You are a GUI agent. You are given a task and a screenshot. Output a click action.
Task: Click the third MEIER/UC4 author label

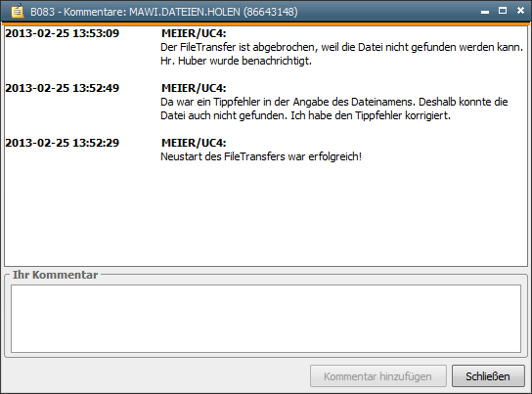(194, 143)
